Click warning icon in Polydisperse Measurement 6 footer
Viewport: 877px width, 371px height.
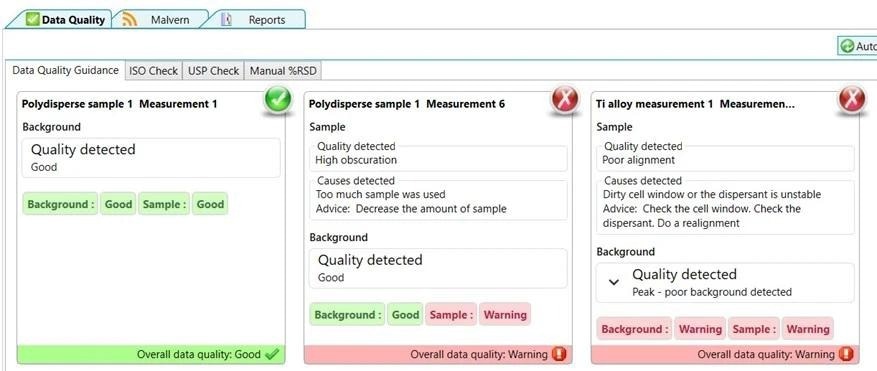(559, 354)
